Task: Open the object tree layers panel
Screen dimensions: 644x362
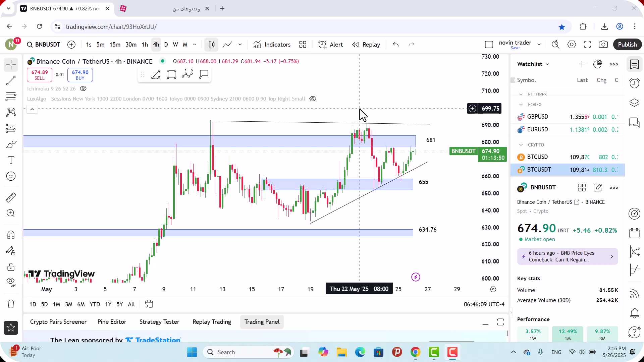Action: tap(634, 103)
